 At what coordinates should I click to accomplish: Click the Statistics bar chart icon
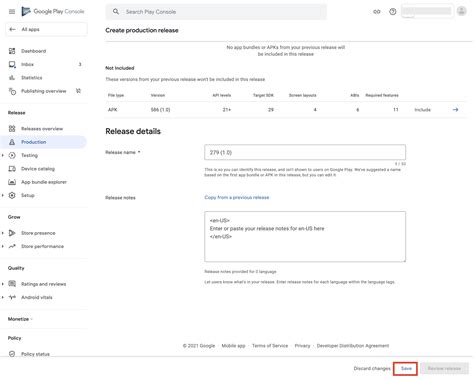coord(12,78)
